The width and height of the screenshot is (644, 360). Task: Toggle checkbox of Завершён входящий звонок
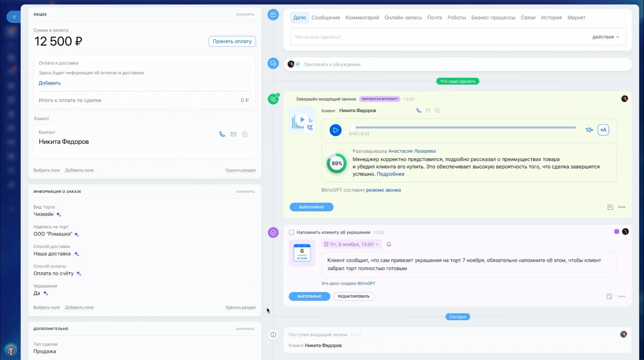[x=291, y=99]
